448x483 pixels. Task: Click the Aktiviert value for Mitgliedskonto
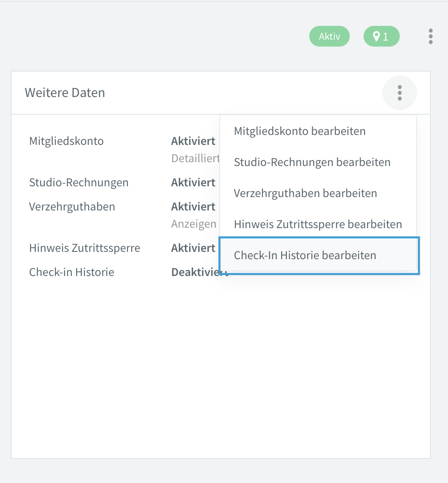coord(193,141)
